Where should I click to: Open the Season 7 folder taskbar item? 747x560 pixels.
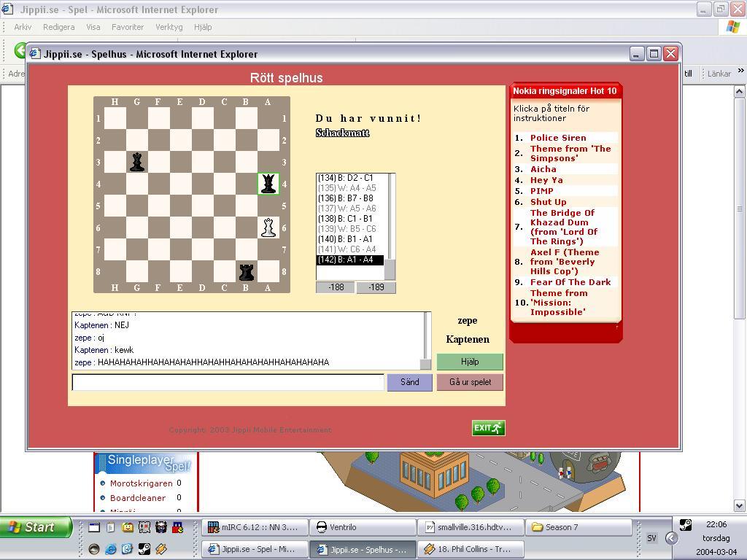[578, 527]
